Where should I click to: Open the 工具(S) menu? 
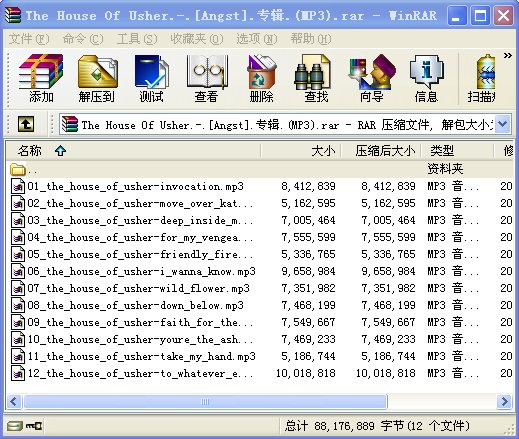coord(137,39)
